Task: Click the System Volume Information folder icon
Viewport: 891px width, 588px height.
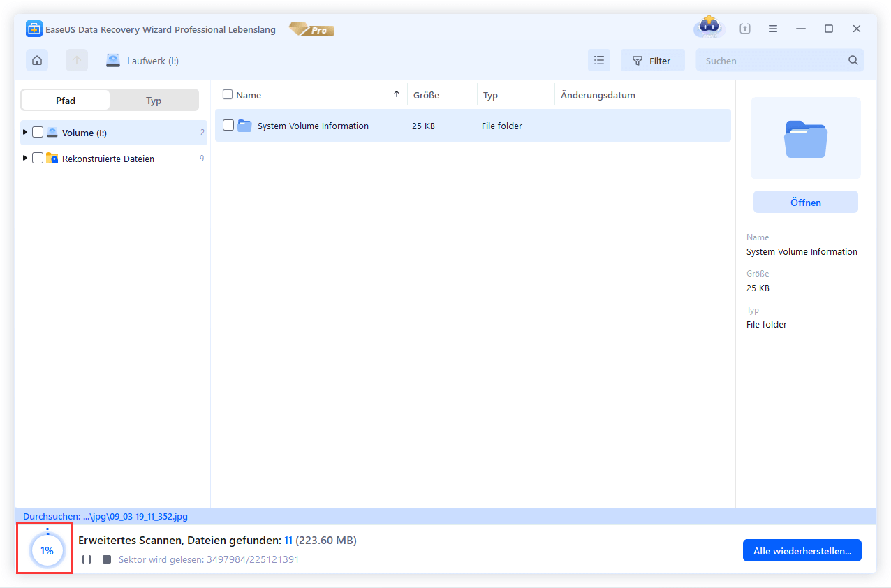Action: point(244,126)
